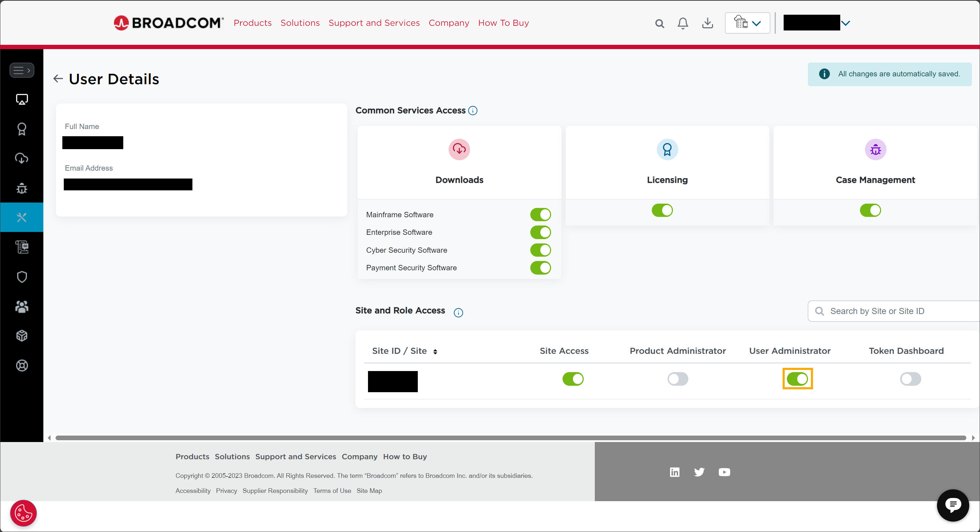Enable the Product Administrator toggle
980x532 pixels.
pos(678,379)
